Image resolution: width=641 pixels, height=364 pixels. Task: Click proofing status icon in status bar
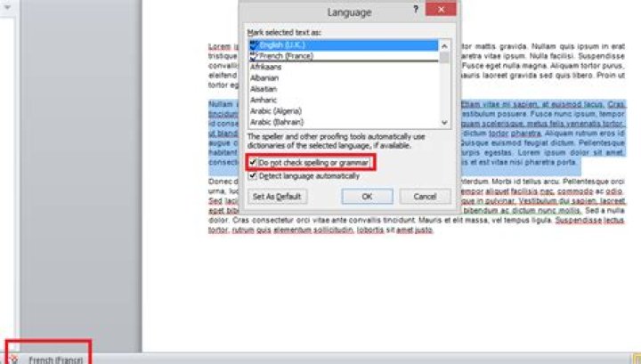tap(13, 360)
